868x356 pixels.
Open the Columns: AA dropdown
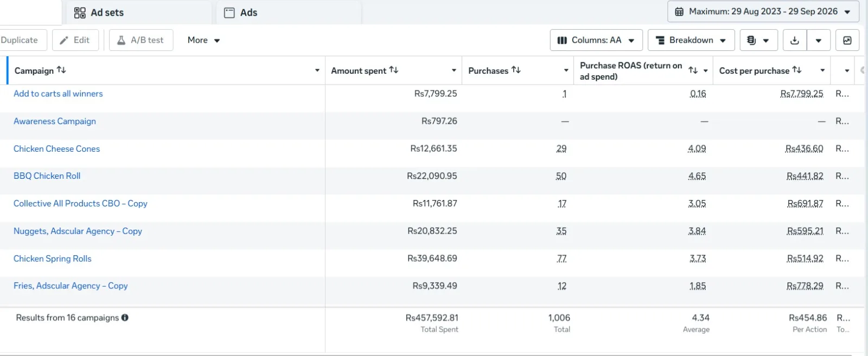tap(596, 40)
